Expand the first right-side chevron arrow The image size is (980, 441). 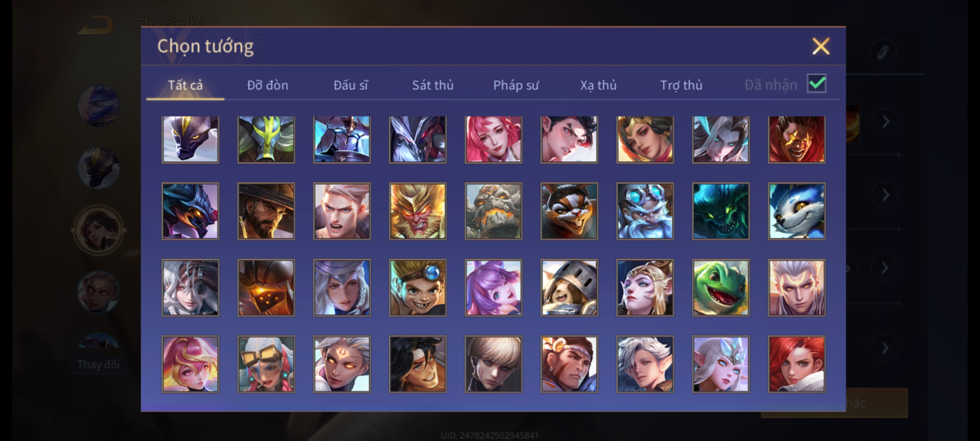point(886,122)
